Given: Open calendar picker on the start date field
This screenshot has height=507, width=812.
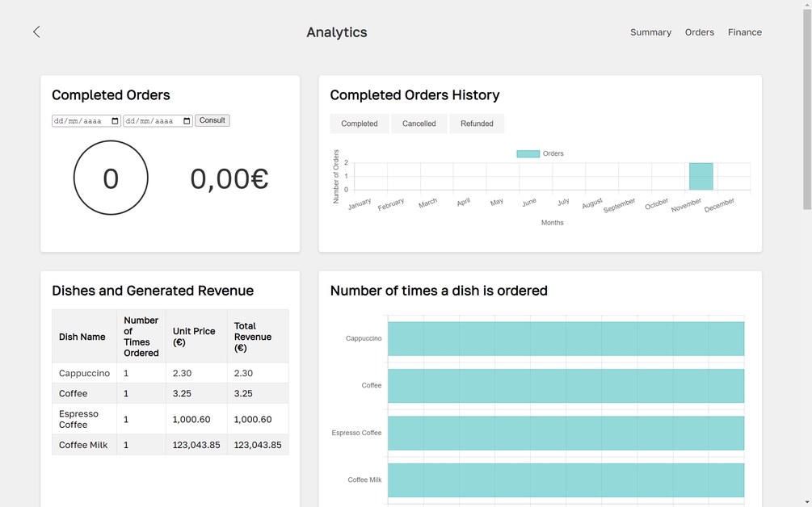Looking at the screenshot, I should pos(115,121).
